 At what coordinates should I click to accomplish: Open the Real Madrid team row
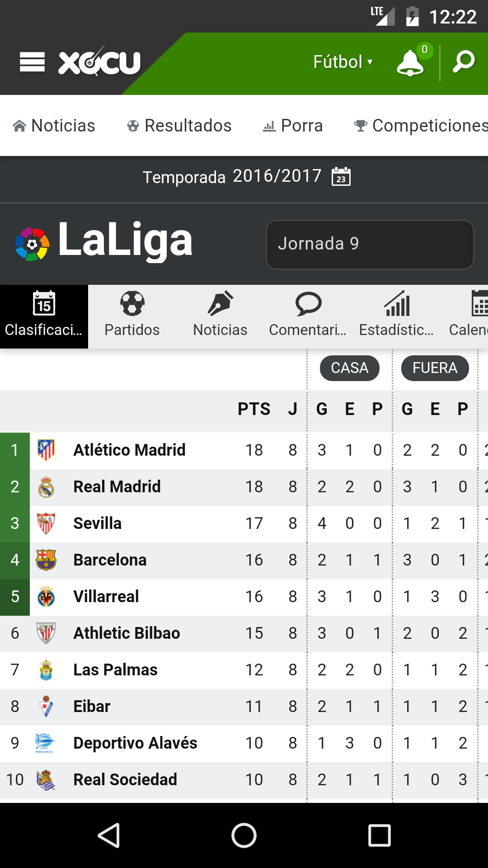(x=244, y=487)
